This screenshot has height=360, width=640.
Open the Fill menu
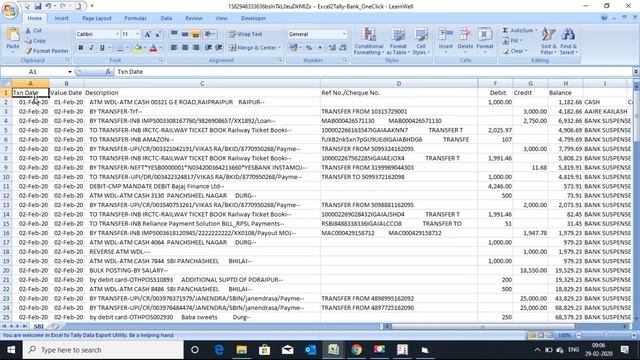512,41
